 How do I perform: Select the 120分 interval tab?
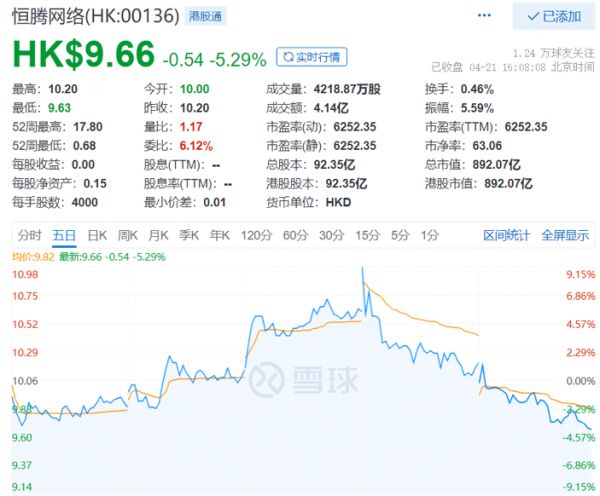pos(256,235)
